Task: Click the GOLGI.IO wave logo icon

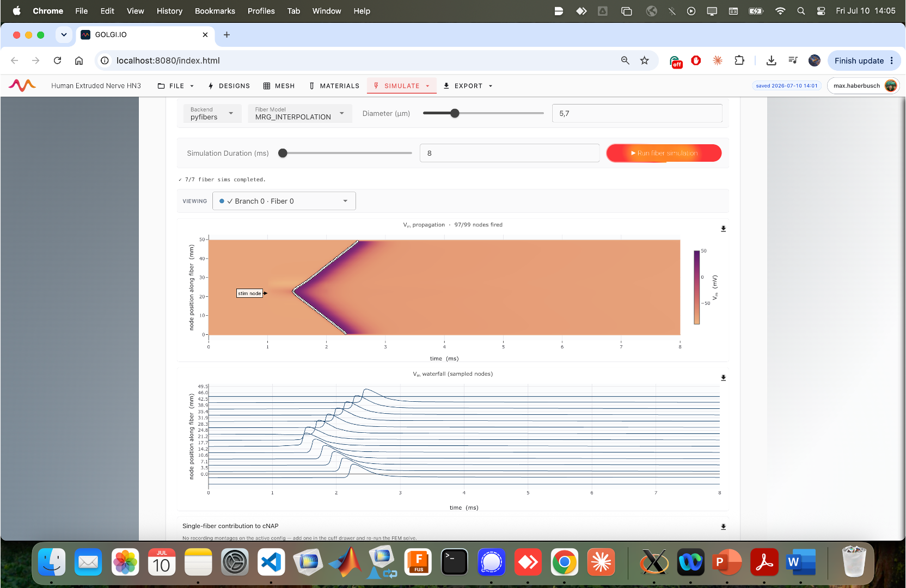Action: pos(22,85)
